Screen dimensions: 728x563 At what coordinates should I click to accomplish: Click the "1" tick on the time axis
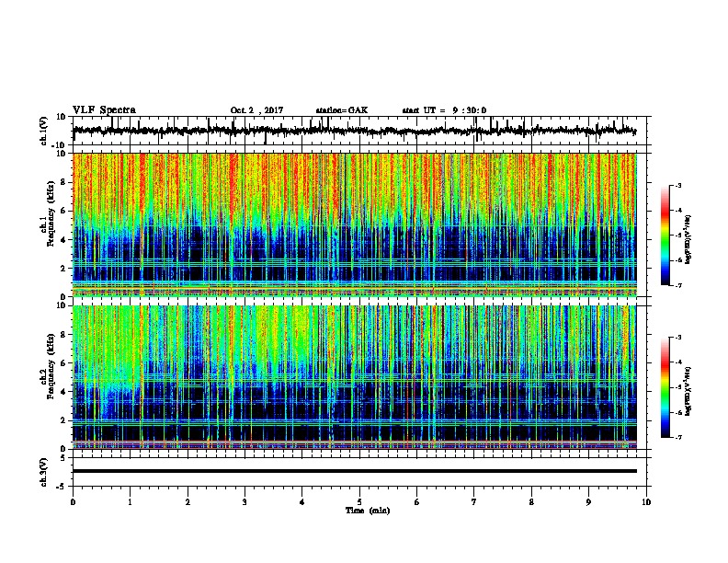click(130, 502)
